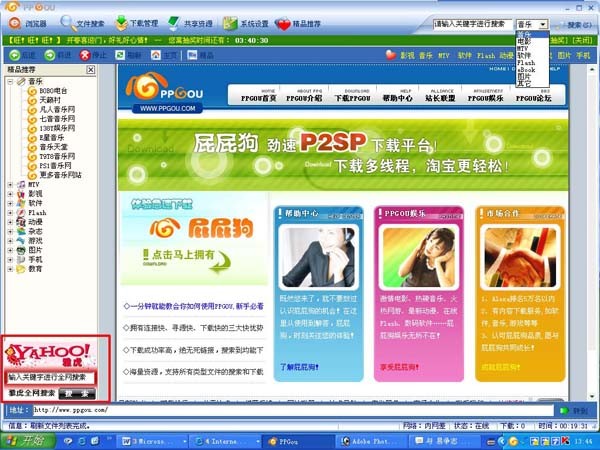Click the 手机 category icon in tree
This screenshot has width=600, height=450.
pyautogui.click(x=21, y=259)
